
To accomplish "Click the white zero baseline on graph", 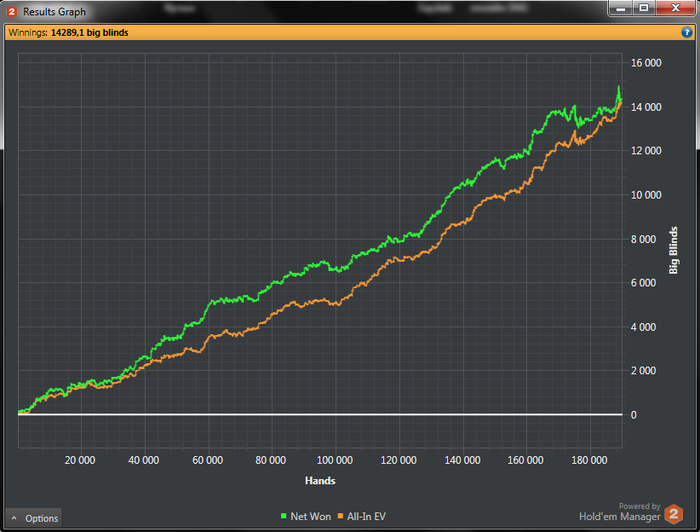I will click(x=320, y=415).
